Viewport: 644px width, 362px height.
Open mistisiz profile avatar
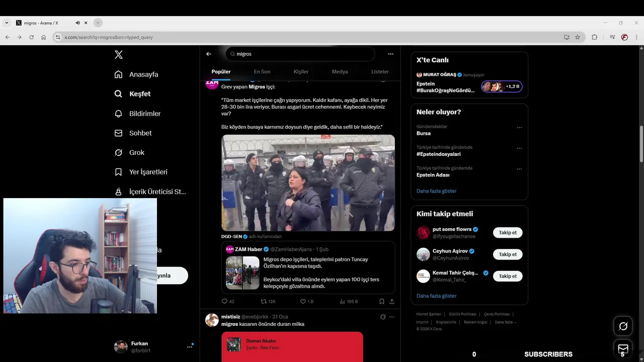click(212, 320)
